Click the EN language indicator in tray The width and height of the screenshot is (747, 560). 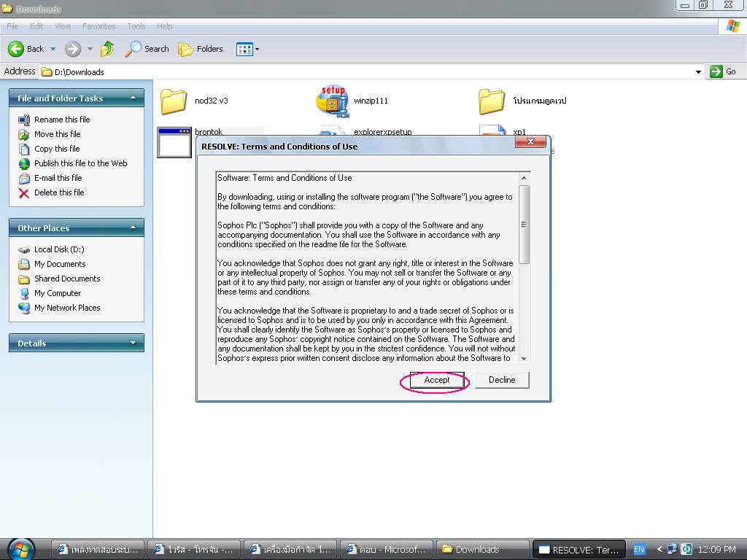click(x=639, y=549)
